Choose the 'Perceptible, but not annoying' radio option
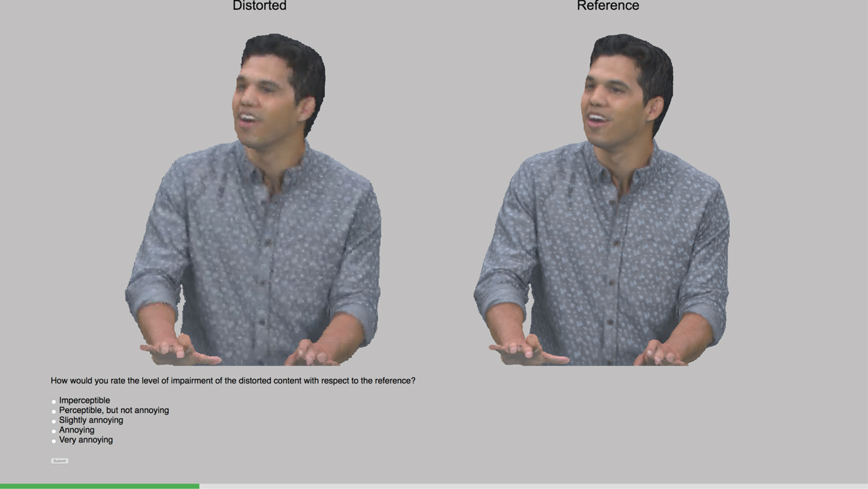The height and width of the screenshot is (489, 868). pos(54,411)
